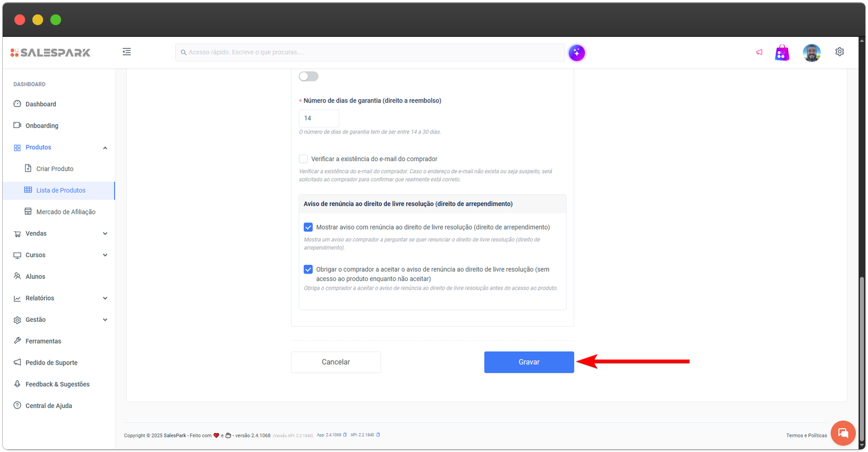Open the orange chat support bubble

tap(843, 433)
